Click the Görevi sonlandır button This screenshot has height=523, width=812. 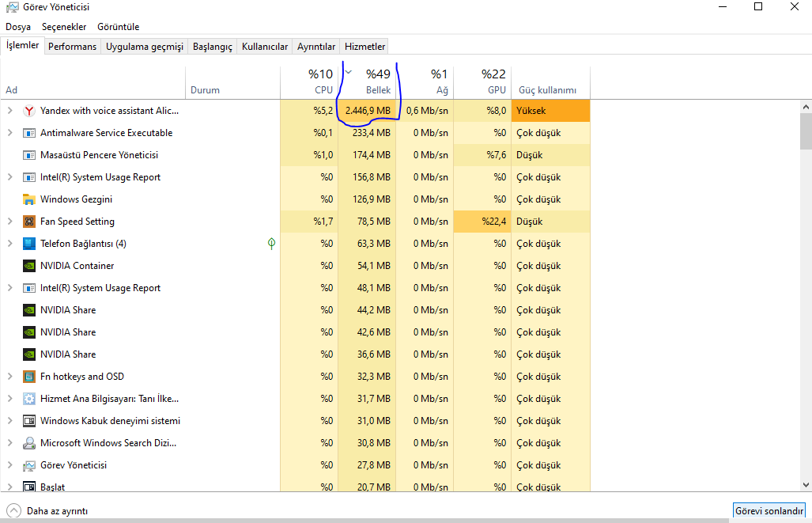pos(769,510)
